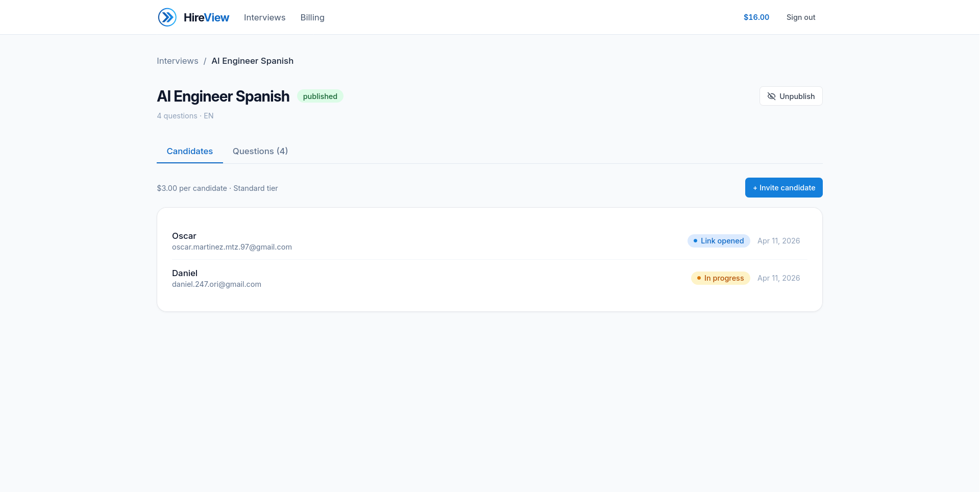Open the Billing page
This screenshot has width=980, height=492.
312,17
